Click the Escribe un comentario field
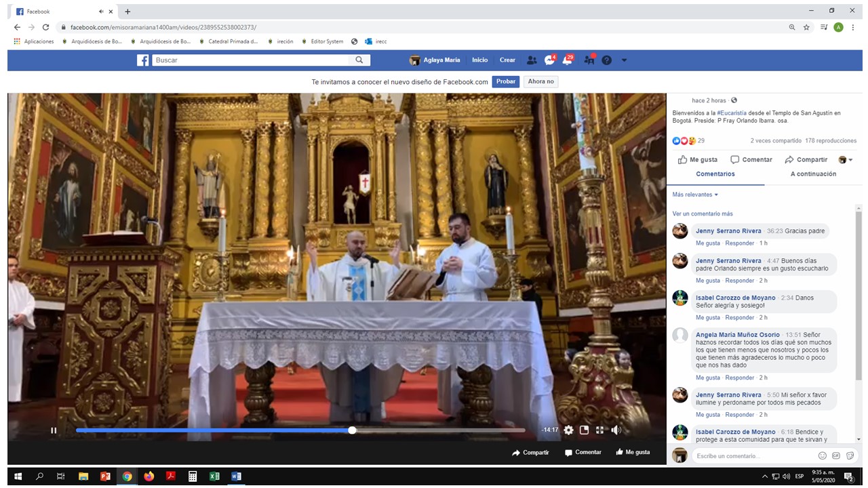 coord(753,455)
